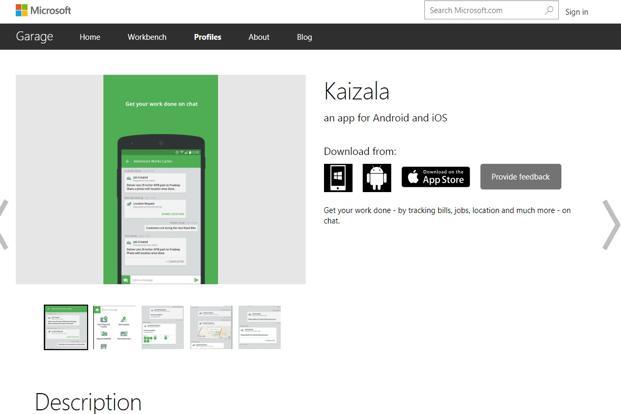Click the Sign in link
Viewport: 621px width, 414px height.
[576, 12]
